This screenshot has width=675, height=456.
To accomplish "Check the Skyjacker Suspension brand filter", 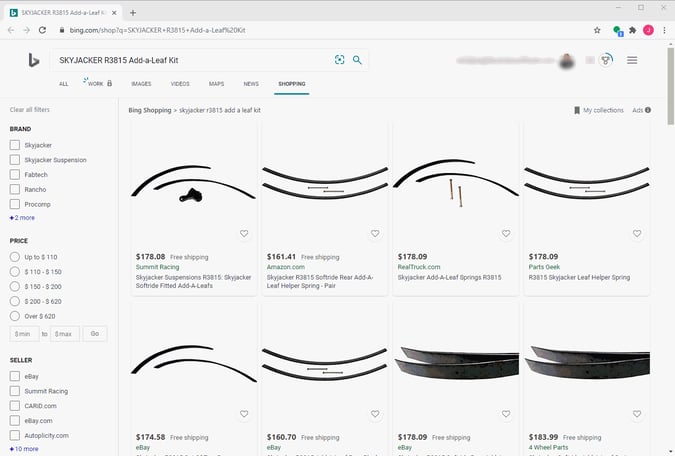I will coord(15,160).
